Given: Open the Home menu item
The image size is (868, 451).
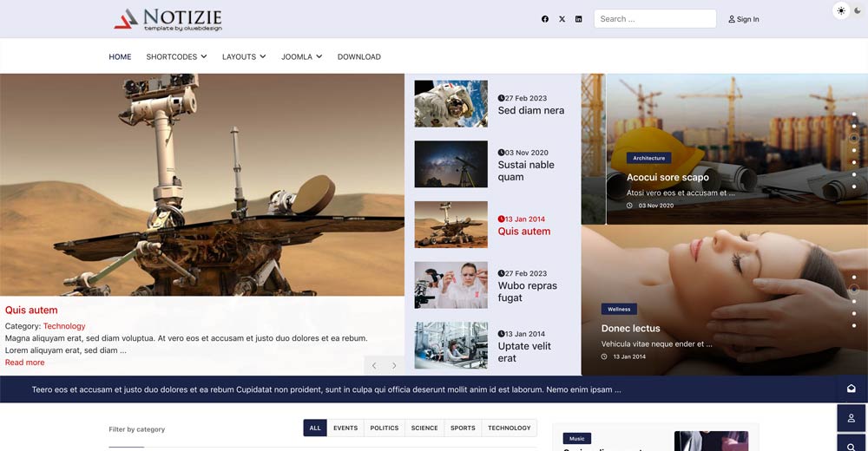Looking at the screenshot, I should (x=120, y=56).
